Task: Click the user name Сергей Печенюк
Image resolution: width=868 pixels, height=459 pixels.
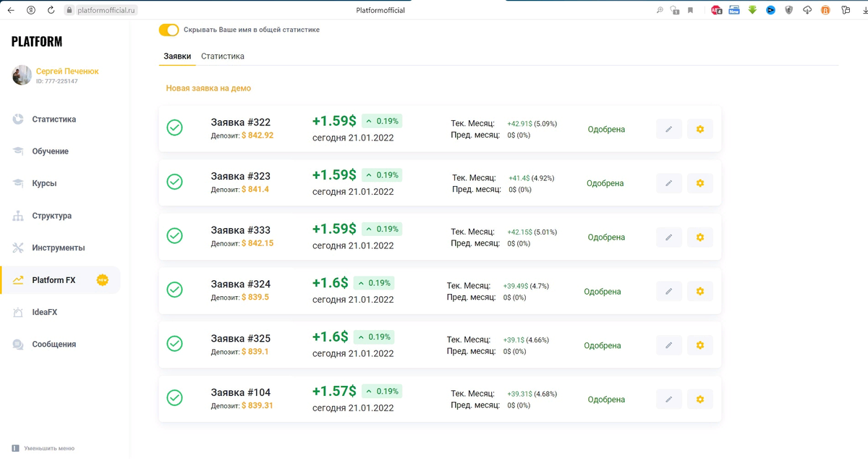Action: point(67,71)
